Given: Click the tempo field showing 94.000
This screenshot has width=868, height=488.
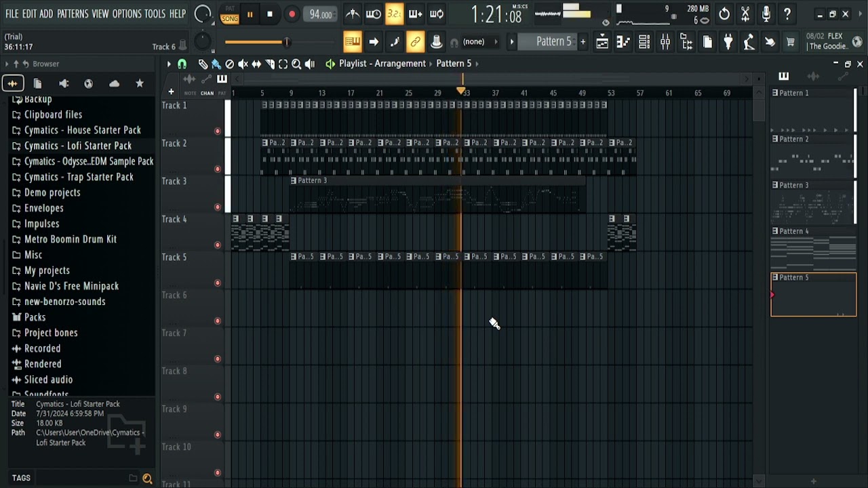Looking at the screenshot, I should [321, 14].
